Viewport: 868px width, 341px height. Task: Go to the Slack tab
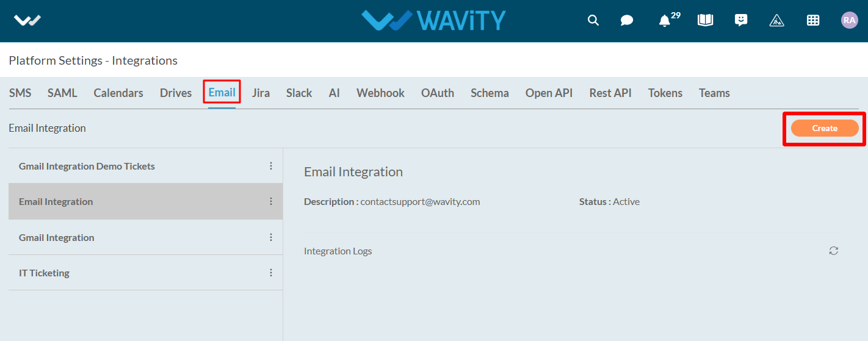tap(299, 93)
